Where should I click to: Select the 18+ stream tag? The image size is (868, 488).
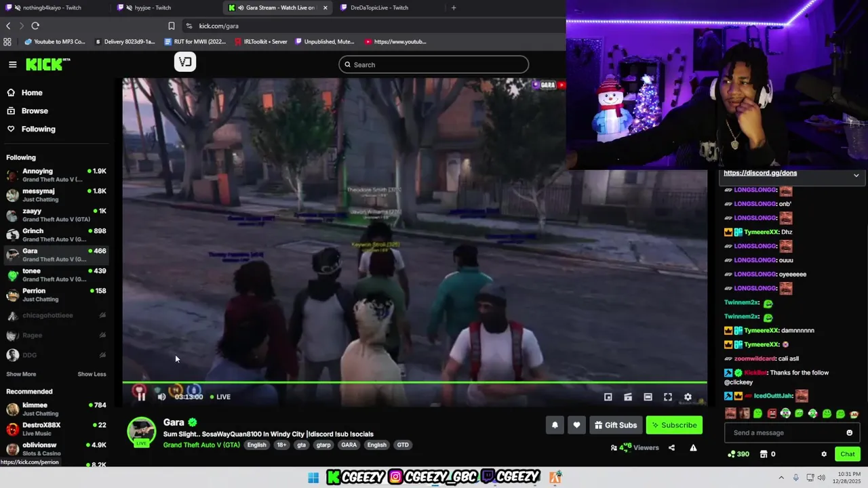click(281, 445)
